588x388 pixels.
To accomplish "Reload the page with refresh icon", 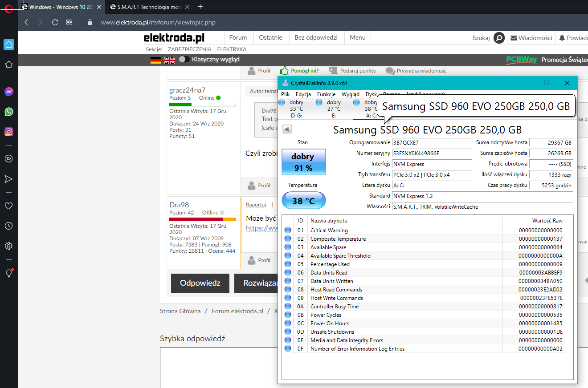I will [55, 22].
